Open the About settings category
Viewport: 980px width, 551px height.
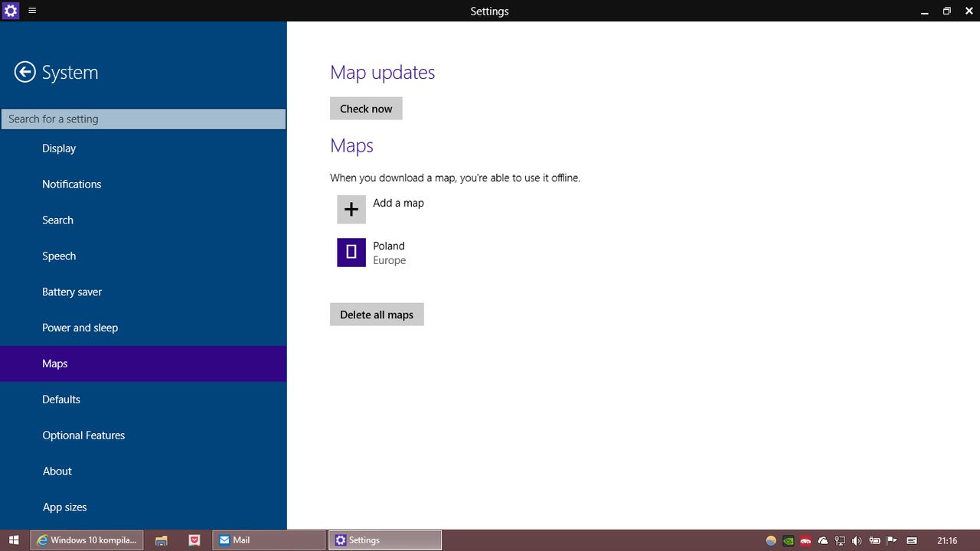[x=143, y=471]
